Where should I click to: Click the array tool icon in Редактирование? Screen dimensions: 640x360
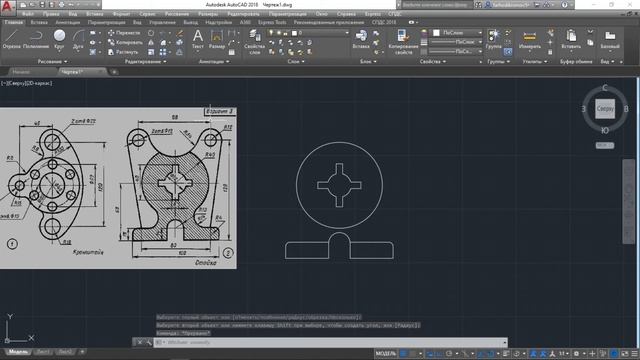click(163, 52)
